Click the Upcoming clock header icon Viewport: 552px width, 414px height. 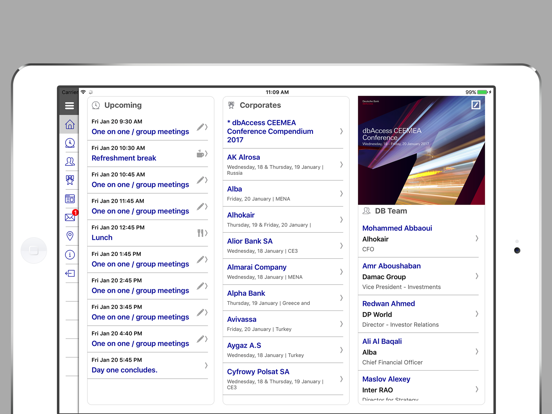[x=96, y=105]
